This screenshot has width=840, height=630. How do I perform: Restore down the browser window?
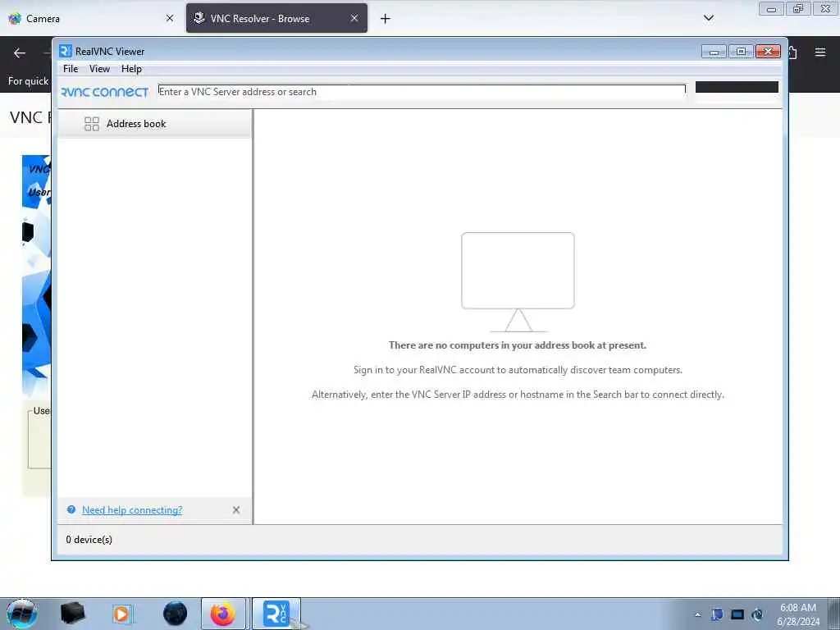(798, 8)
